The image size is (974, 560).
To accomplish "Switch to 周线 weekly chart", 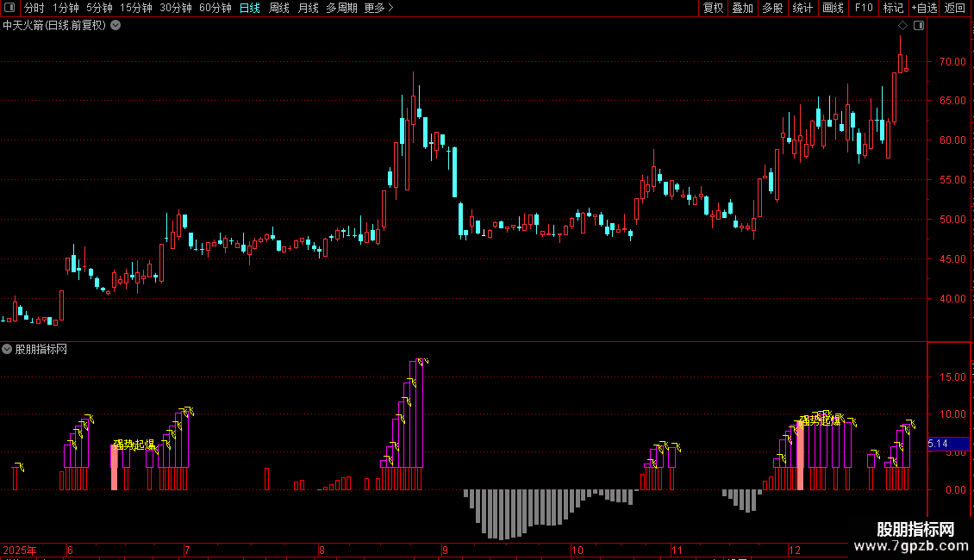I will (x=279, y=8).
